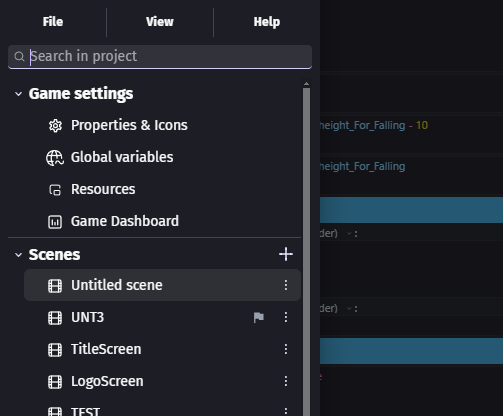Open the Help menu
This screenshot has width=503, height=416.
(x=267, y=22)
